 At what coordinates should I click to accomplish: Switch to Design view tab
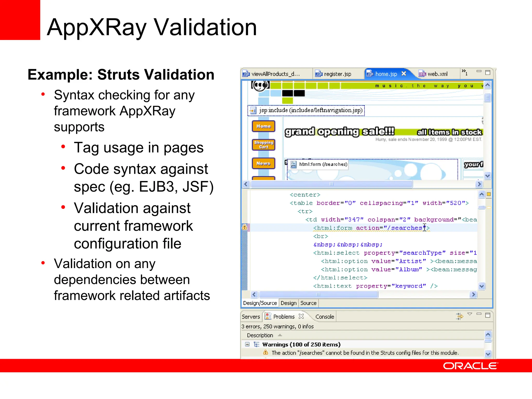pos(289,303)
